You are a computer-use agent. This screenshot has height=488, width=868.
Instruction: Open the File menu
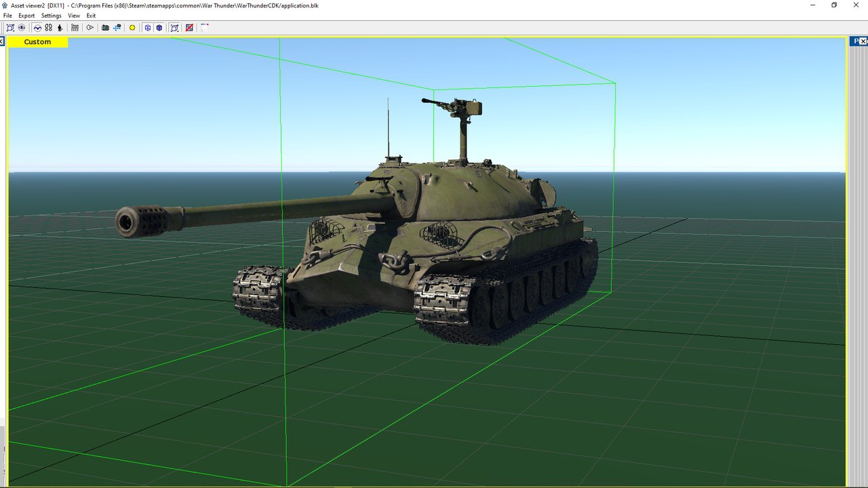point(7,16)
